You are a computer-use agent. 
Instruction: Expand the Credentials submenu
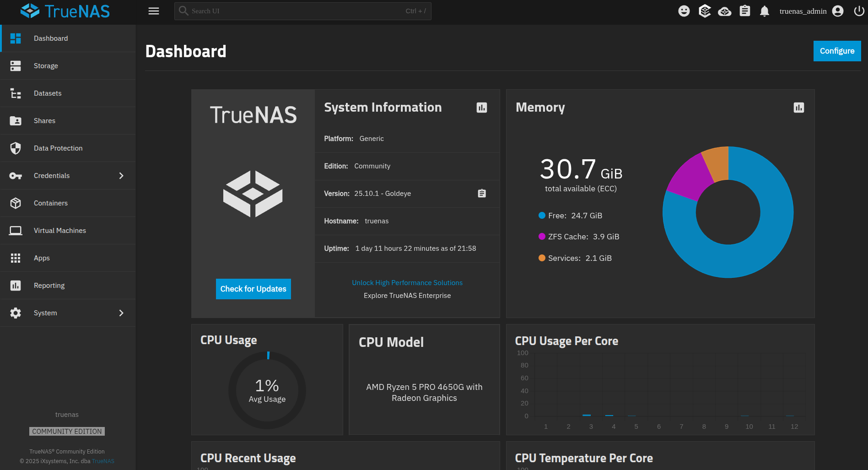coord(121,176)
